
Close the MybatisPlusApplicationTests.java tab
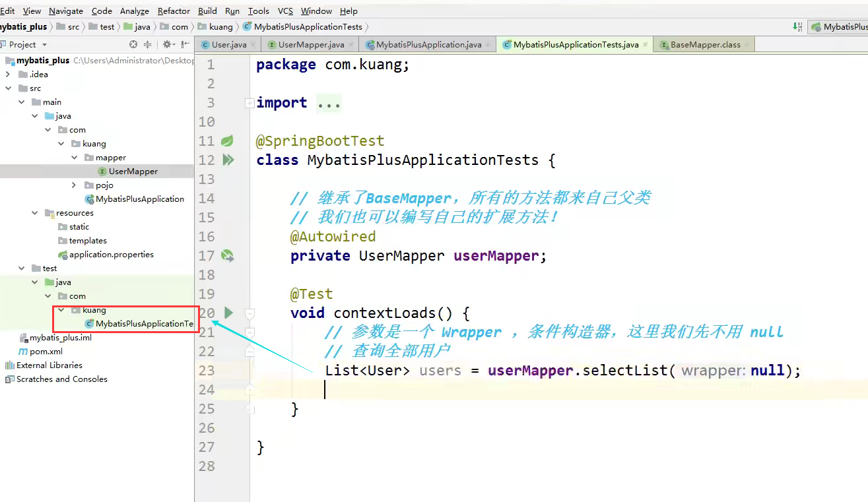pos(646,45)
